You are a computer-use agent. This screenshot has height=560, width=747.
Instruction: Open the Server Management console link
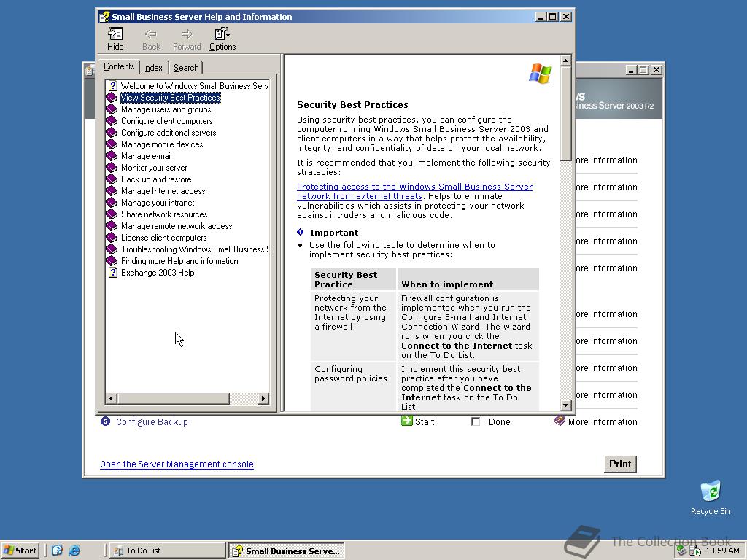(x=177, y=464)
